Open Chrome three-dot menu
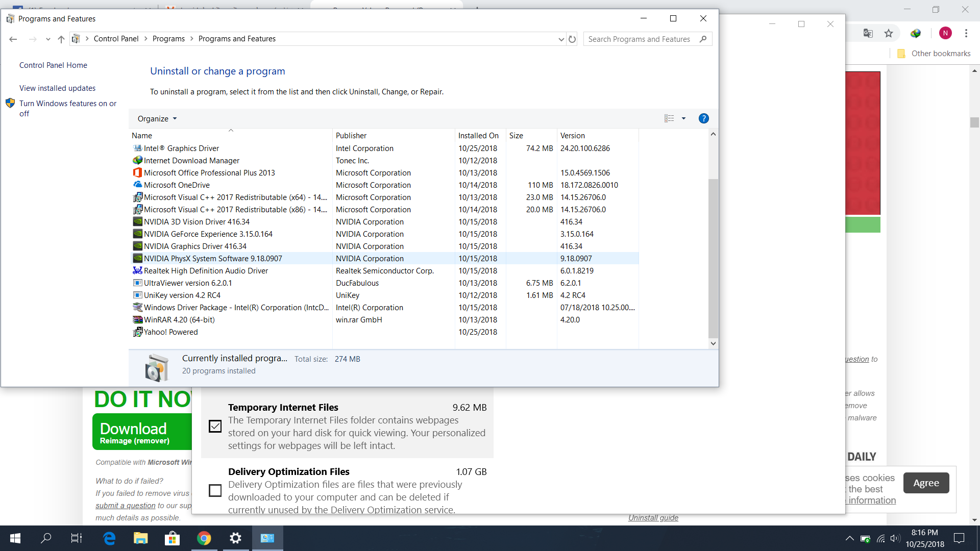Screen dimensions: 980x551 pyautogui.click(x=966, y=33)
